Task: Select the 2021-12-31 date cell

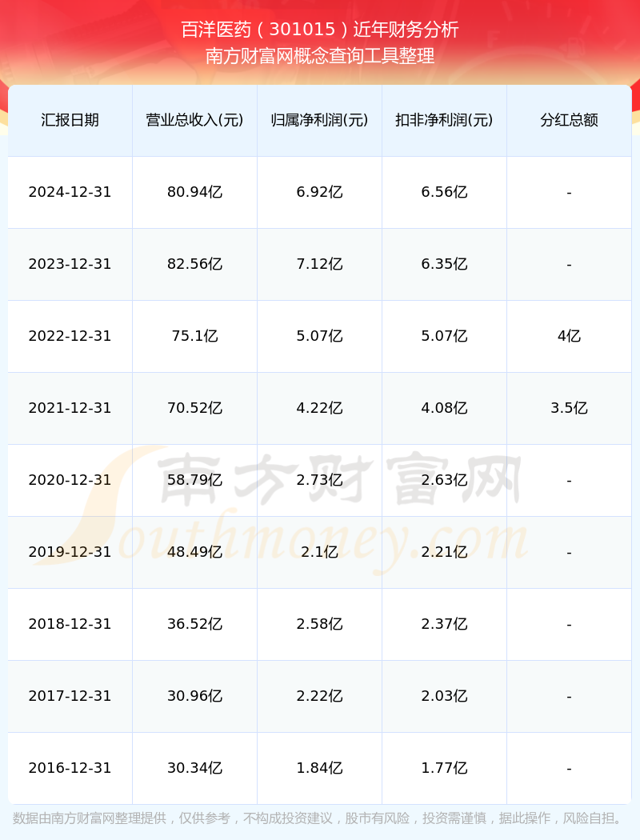Action: [x=70, y=409]
